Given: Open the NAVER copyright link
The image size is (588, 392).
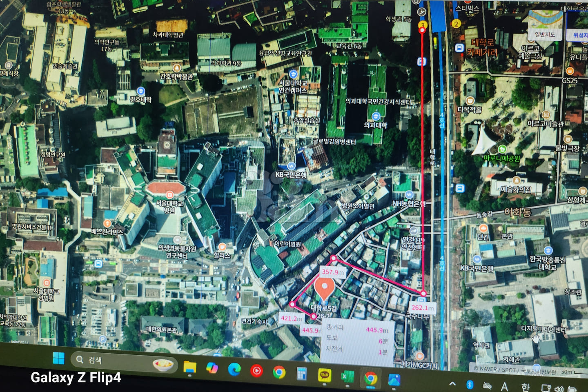Looking at the screenshot, I should click(488, 369).
